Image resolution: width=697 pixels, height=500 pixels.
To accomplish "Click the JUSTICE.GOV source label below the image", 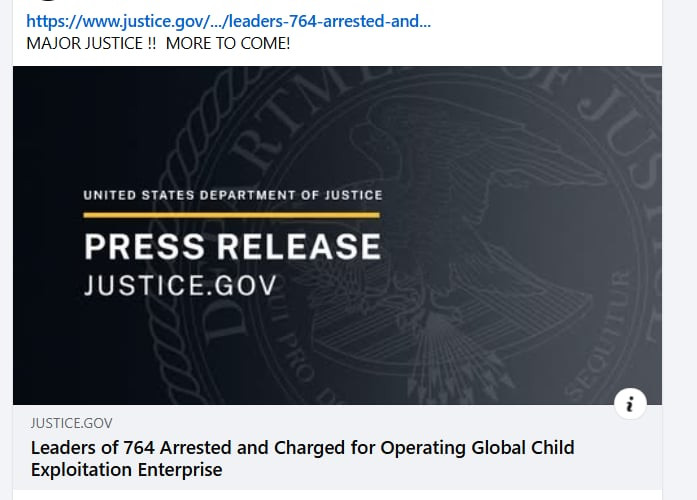I will point(71,423).
